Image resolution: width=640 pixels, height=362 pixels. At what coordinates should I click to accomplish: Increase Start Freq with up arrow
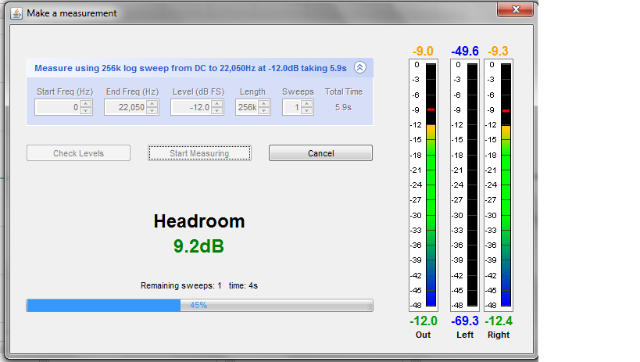pos(86,104)
